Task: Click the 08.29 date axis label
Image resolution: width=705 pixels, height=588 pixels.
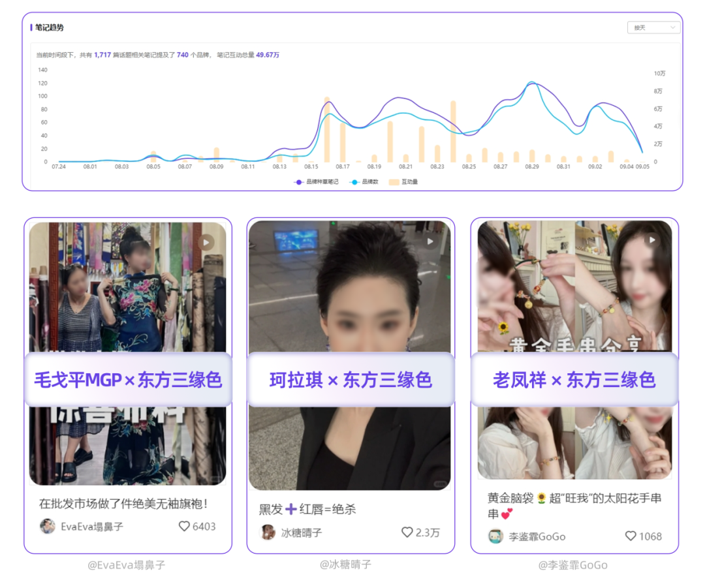Action: 532,166
